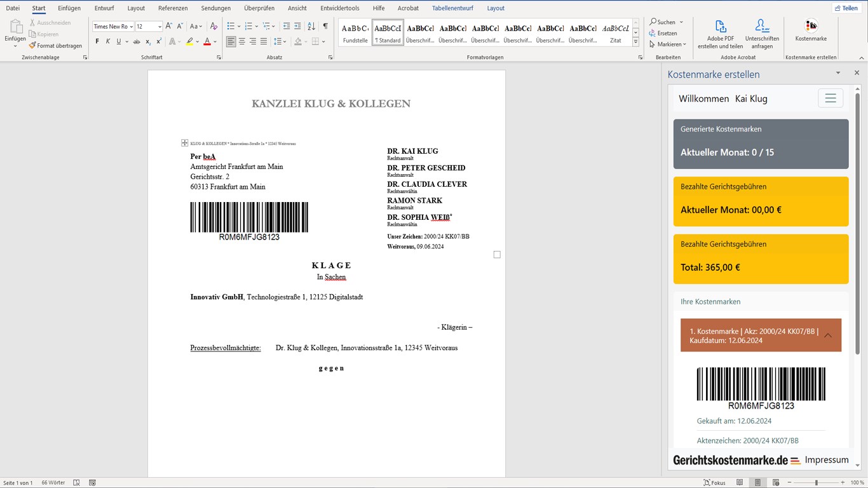Screen dimensions: 868x488
Task: Expand numbered list dropdown arrow
Action: tap(256, 26)
